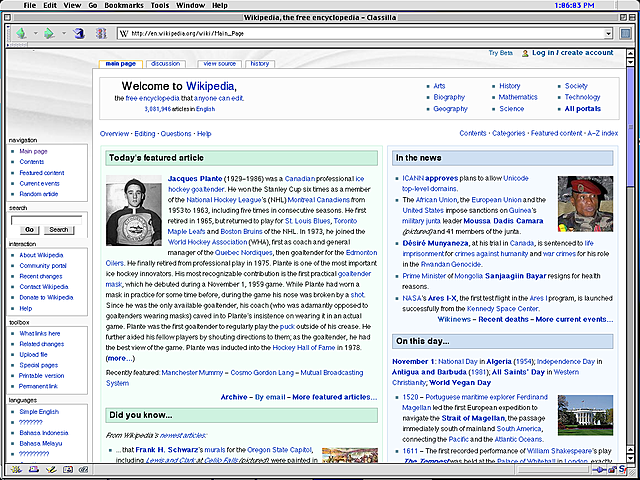Open the Simple English language link

point(39,412)
